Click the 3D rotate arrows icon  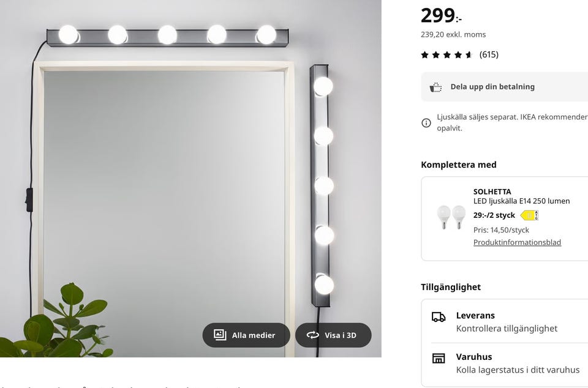(313, 335)
